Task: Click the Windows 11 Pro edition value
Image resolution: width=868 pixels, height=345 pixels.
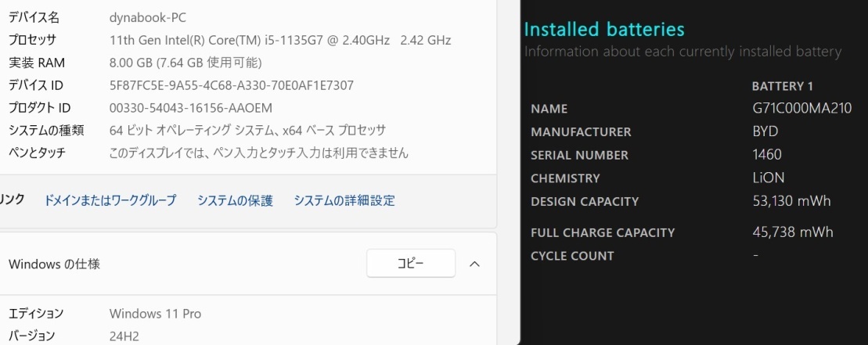Action: 155,314
